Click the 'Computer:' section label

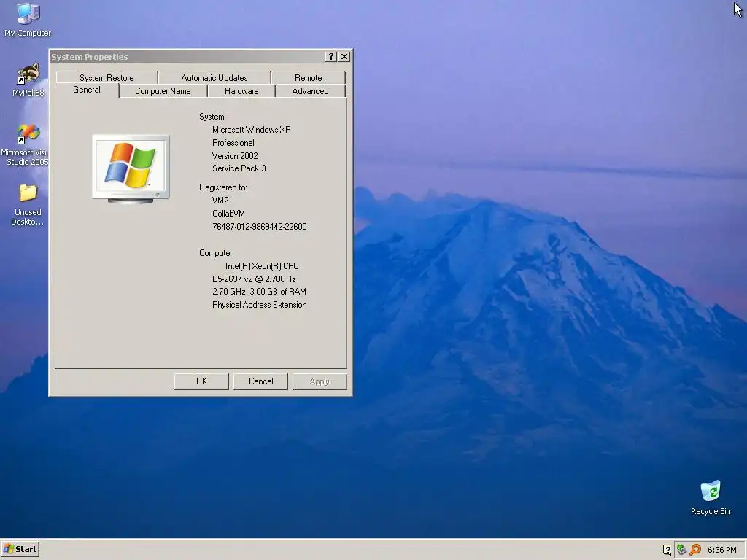(216, 253)
